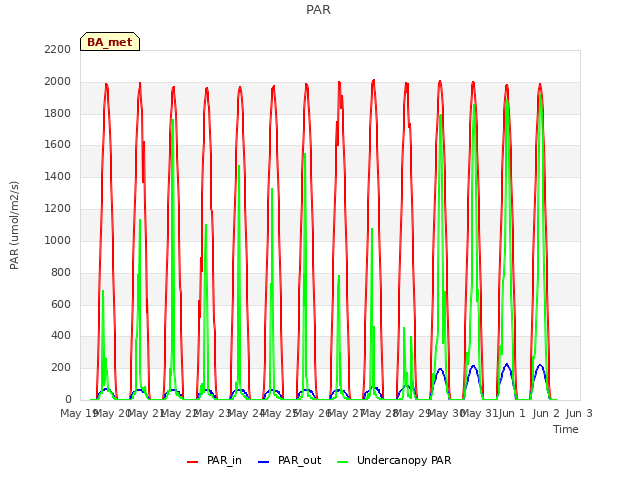
Task: Click the Jun 2 x-axis tick label
Action: pos(546,413)
